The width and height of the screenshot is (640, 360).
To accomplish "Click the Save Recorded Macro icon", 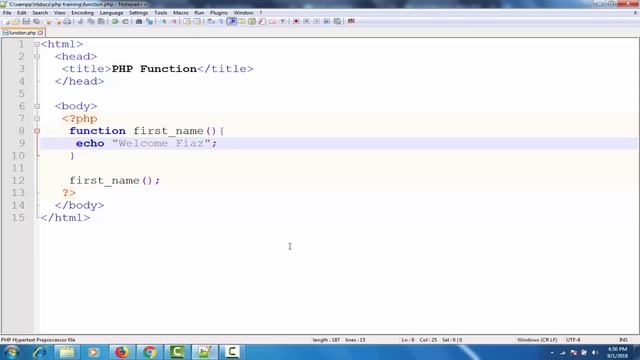I will tap(337, 21).
